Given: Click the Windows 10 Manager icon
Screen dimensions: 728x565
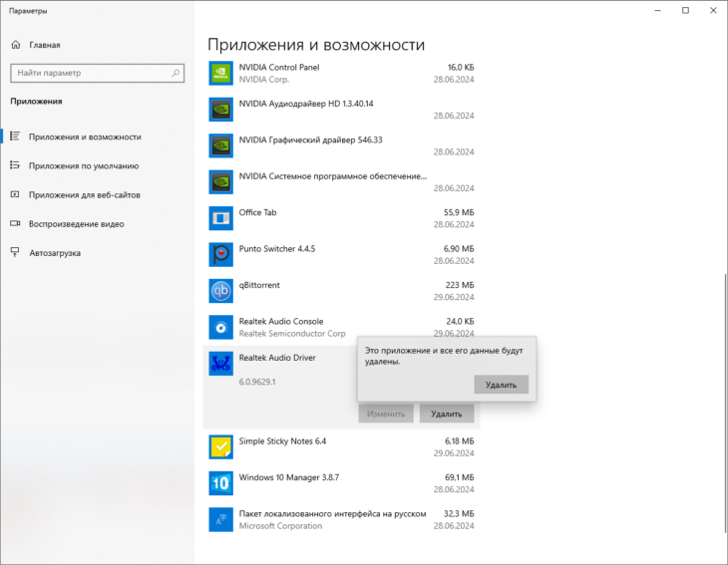Looking at the screenshot, I should click(x=220, y=483).
